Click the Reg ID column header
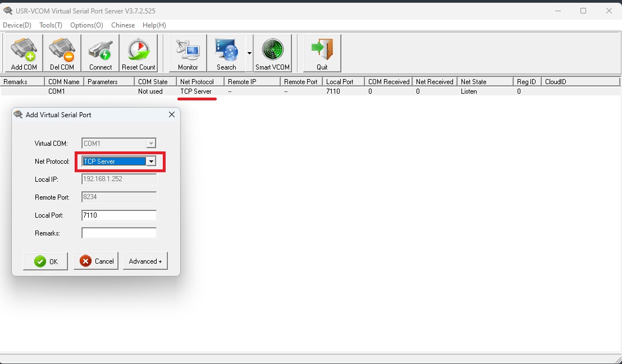This screenshot has height=364, width=622. [x=527, y=82]
